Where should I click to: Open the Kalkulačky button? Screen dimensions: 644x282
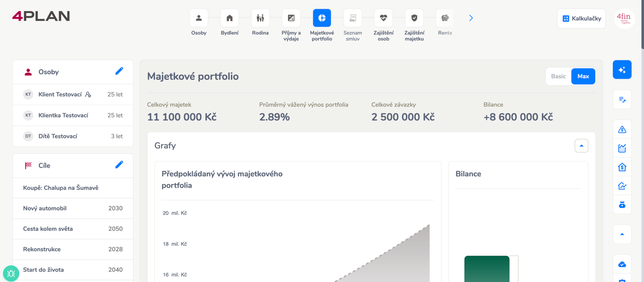click(x=581, y=18)
